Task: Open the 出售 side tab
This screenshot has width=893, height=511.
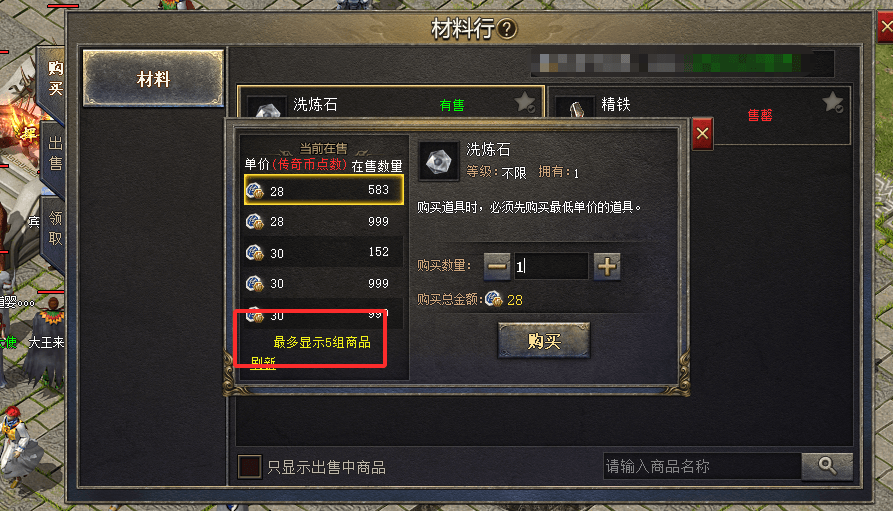Action: point(55,153)
